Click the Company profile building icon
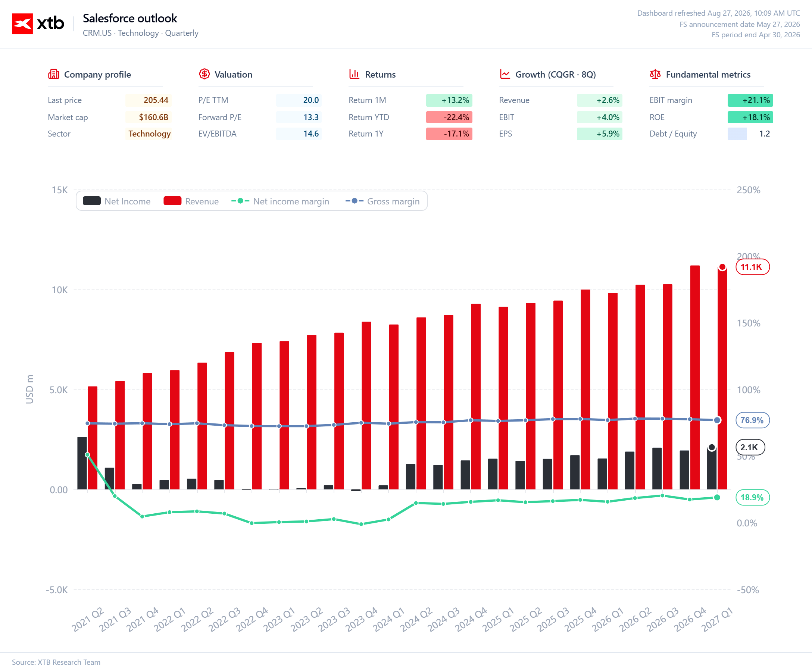This screenshot has height=670, width=812. coord(54,74)
